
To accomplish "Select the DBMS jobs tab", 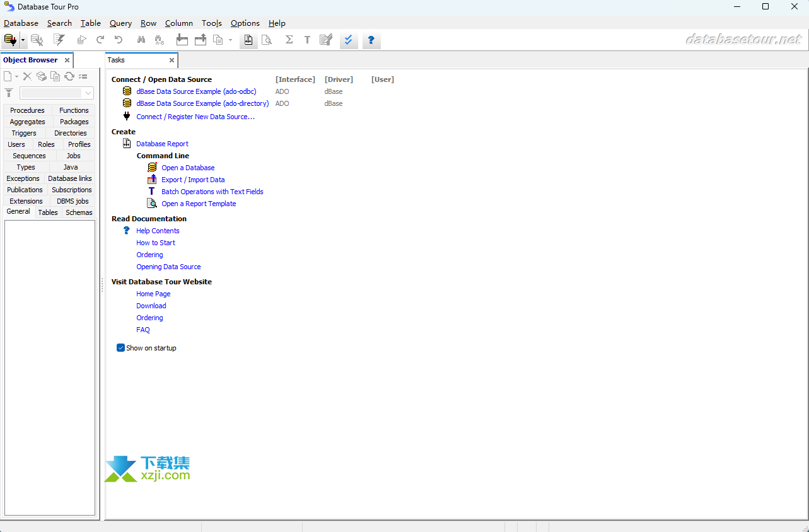I will click(73, 201).
